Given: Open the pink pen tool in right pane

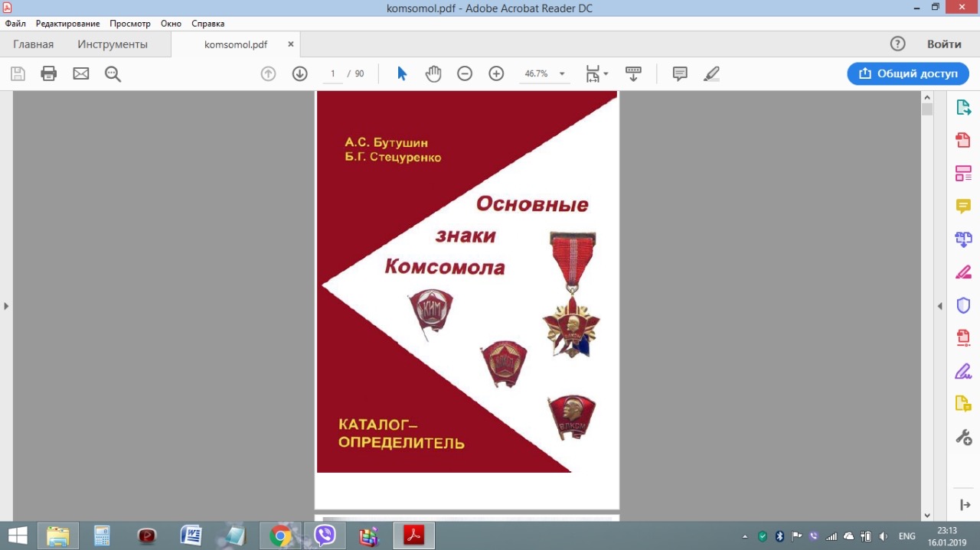Looking at the screenshot, I should (963, 272).
